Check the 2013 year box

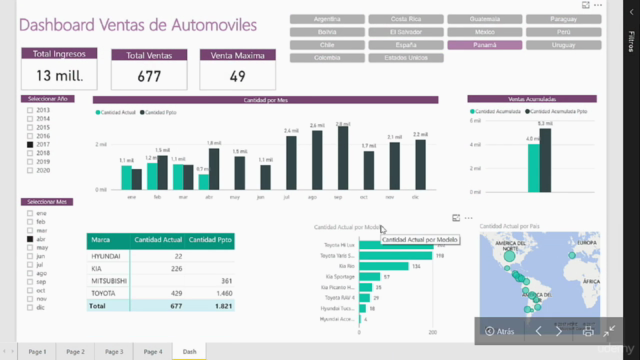[30, 110]
